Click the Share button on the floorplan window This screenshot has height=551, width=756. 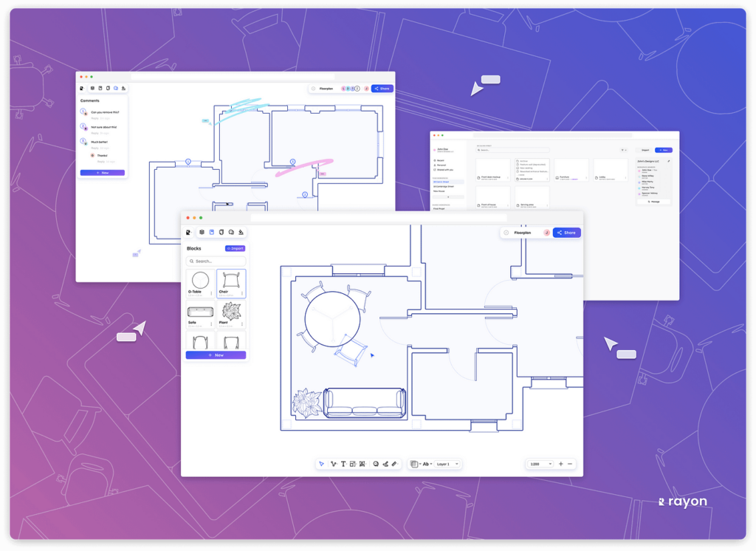[x=566, y=232]
